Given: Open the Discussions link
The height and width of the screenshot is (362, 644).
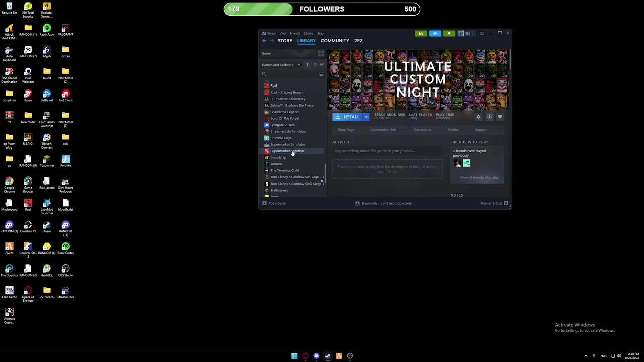Looking at the screenshot, I should pos(422,130).
